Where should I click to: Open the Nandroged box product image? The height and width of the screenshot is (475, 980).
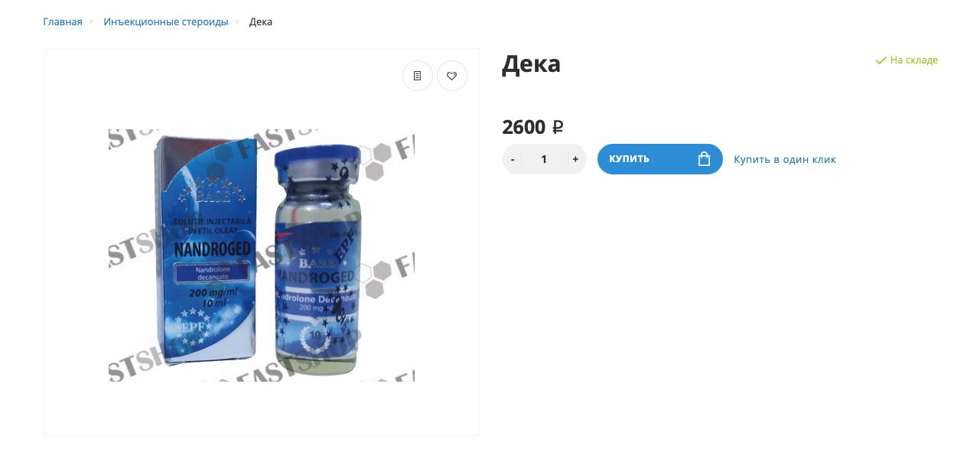[x=202, y=255]
